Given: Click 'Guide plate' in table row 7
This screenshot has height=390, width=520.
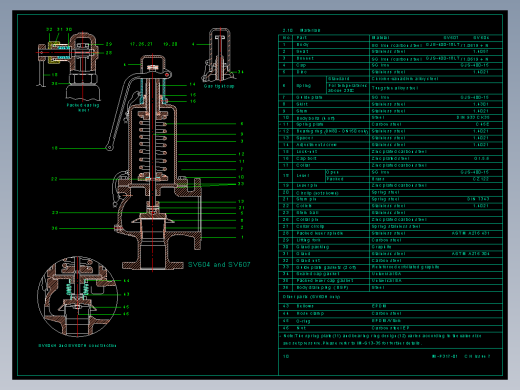Looking at the screenshot, I should 309,97.
